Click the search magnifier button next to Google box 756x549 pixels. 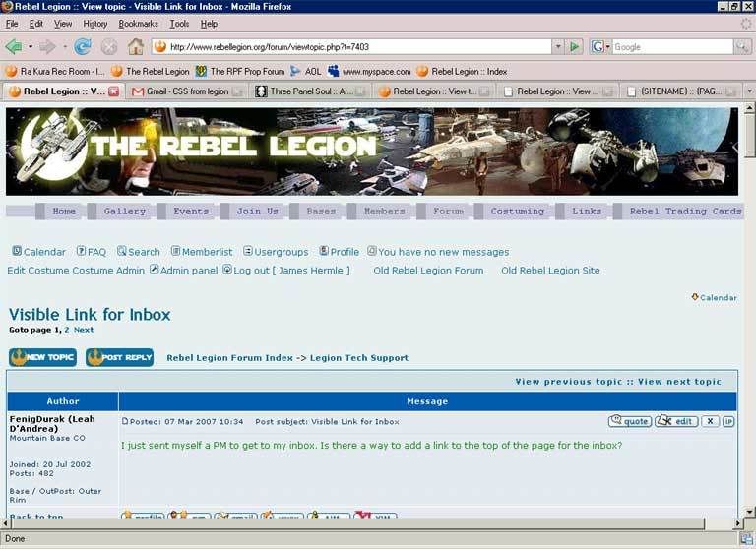tap(741, 47)
